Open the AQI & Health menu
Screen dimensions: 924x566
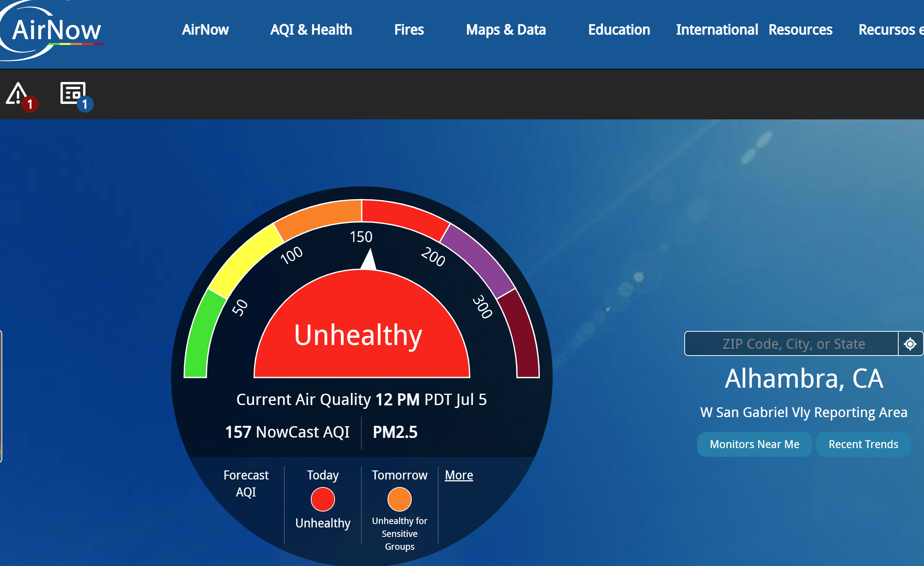[311, 29]
